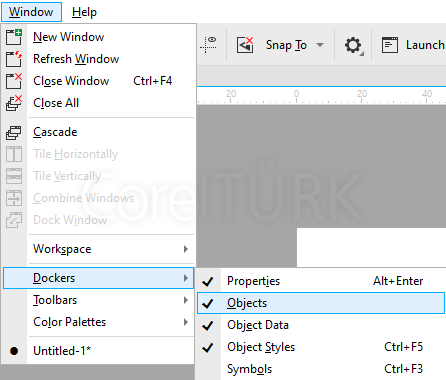Uncheck the Objects docker checkmark

coord(208,303)
